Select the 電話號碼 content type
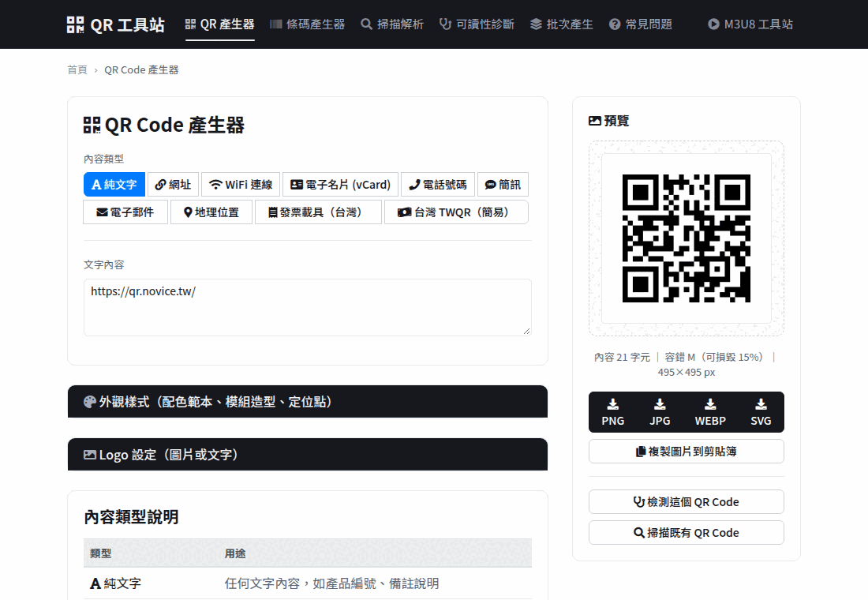 click(x=438, y=185)
